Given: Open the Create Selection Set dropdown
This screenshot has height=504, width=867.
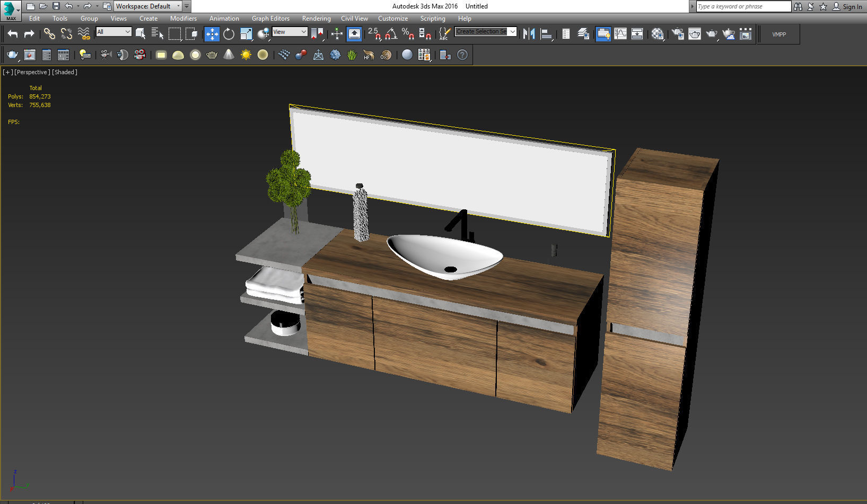Looking at the screenshot, I should [486, 32].
